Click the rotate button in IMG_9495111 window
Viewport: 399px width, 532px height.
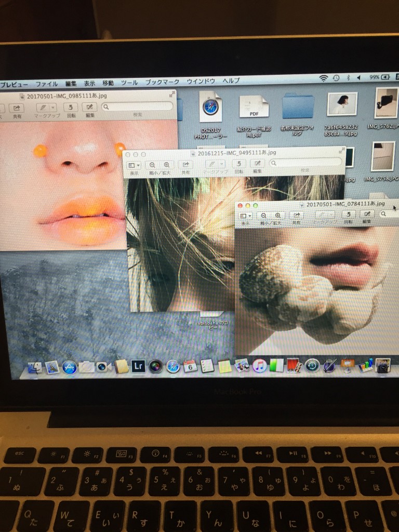coord(238,164)
